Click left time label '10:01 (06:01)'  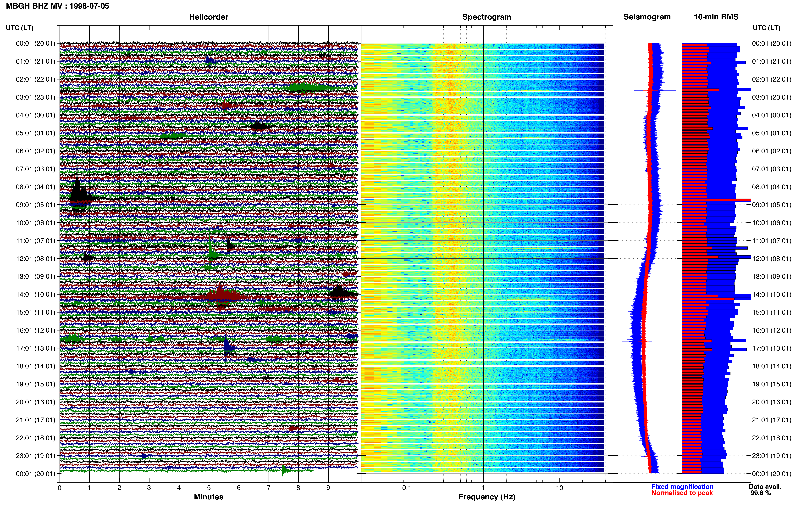[x=35, y=223]
